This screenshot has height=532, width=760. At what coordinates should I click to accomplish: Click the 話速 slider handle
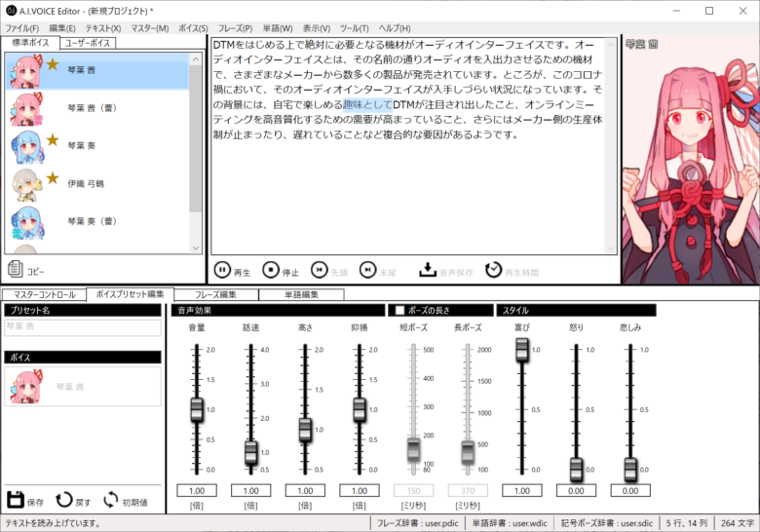(x=251, y=452)
